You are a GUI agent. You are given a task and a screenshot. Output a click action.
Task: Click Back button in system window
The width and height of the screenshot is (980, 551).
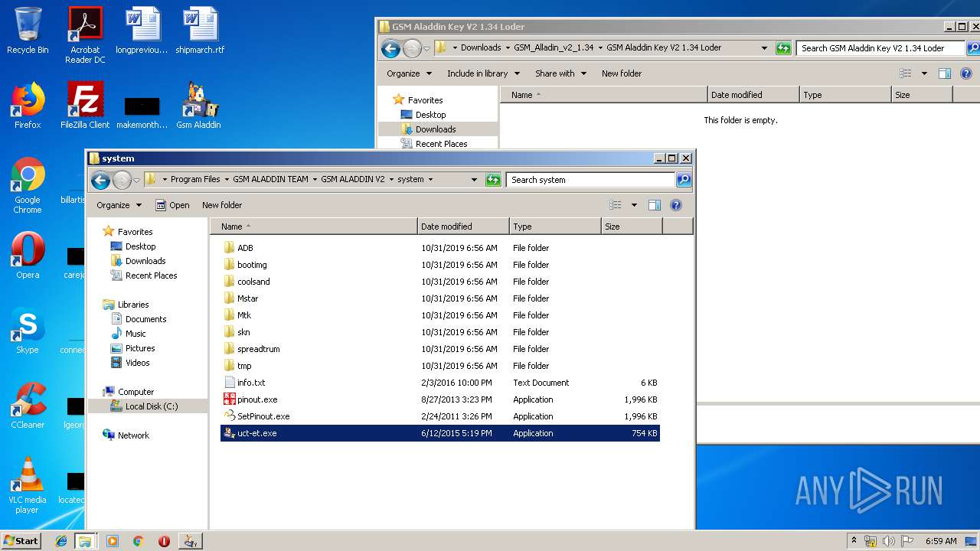100,180
